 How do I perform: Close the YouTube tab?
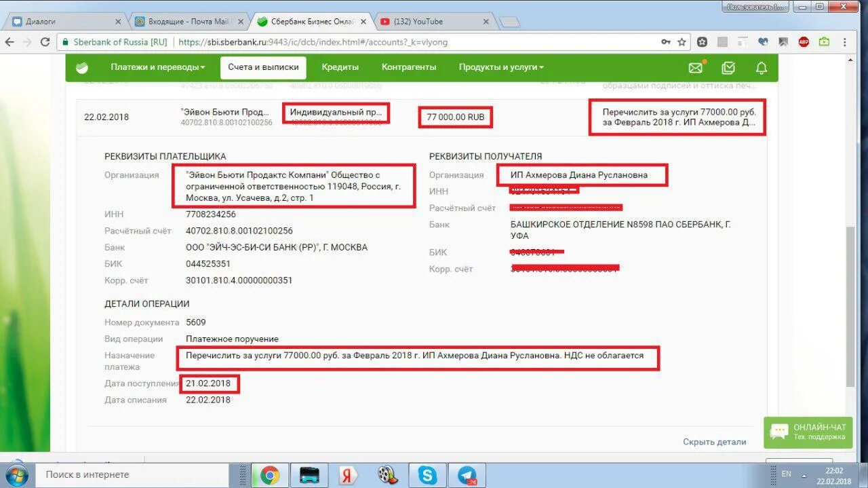[x=486, y=22]
